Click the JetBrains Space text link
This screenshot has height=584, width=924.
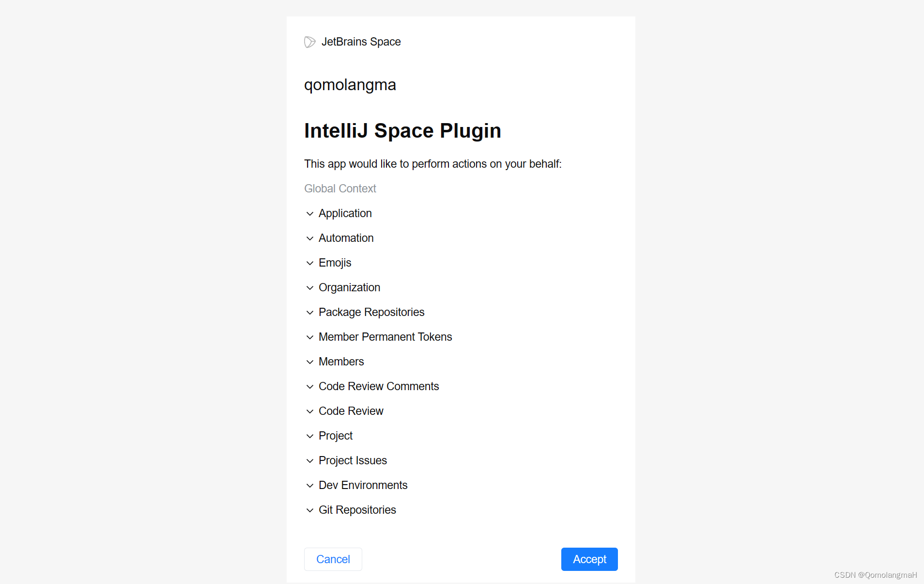coord(361,42)
